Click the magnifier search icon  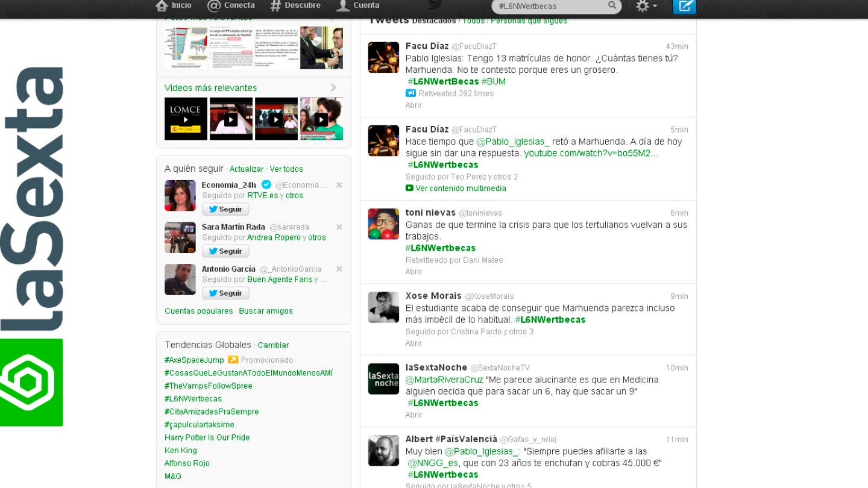click(612, 5)
